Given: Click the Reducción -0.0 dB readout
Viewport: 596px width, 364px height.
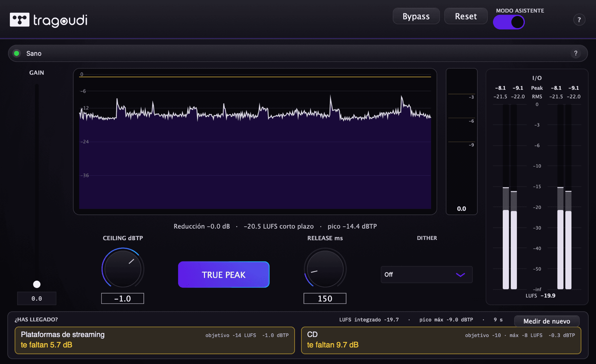Looking at the screenshot, I should coord(202,226).
